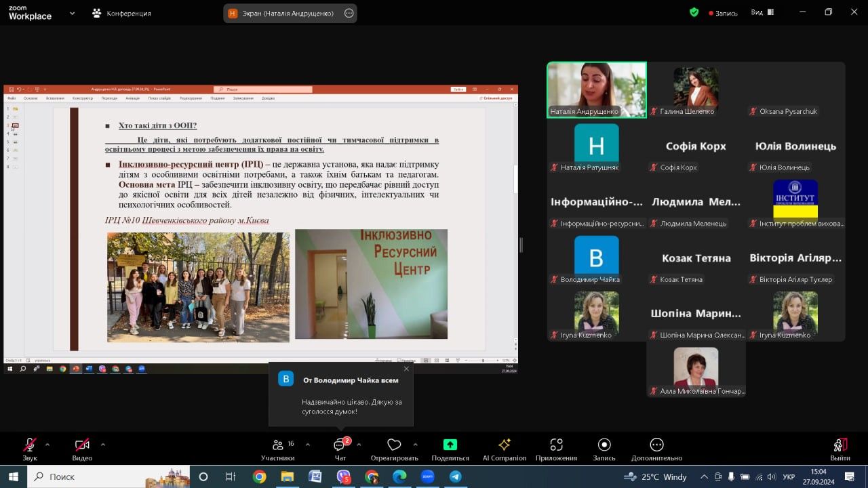Select Людмила Меленець participant tile
Viewport: 868px width, 488px height.
pyautogui.click(x=696, y=203)
